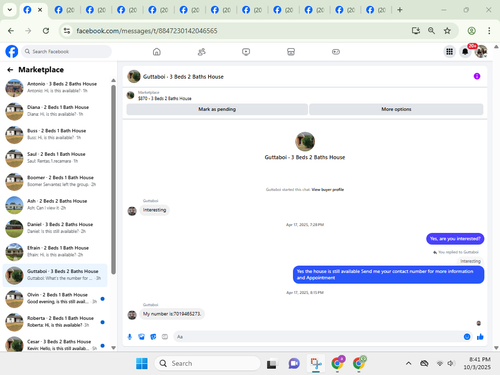
Task: Open the tab search dropdown chevron
Action: [10, 10]
